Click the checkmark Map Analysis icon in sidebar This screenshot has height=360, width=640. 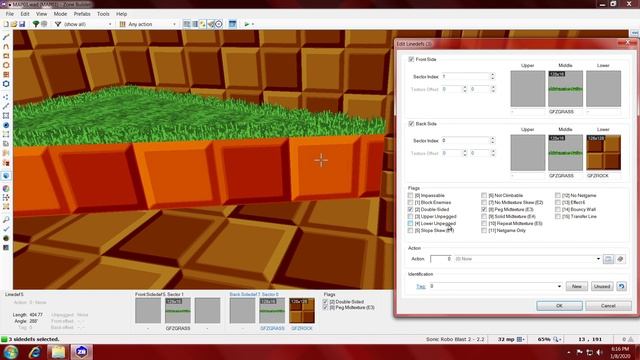pyautogui.click(x=6, y=229)
